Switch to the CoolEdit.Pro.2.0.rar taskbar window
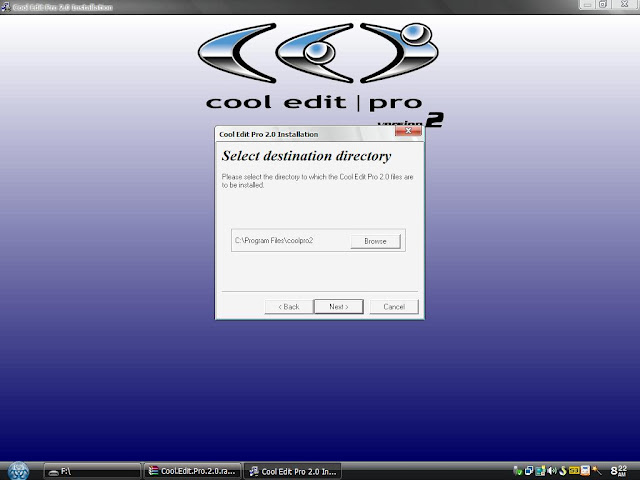 coord(193,471)
